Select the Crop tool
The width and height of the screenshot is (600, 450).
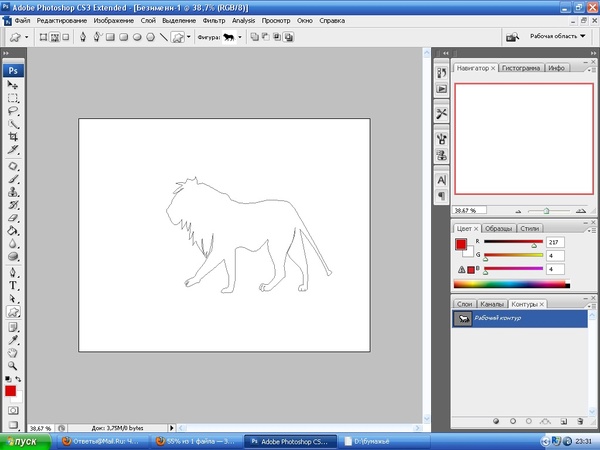pyautogui.click(x=13, y=137)
